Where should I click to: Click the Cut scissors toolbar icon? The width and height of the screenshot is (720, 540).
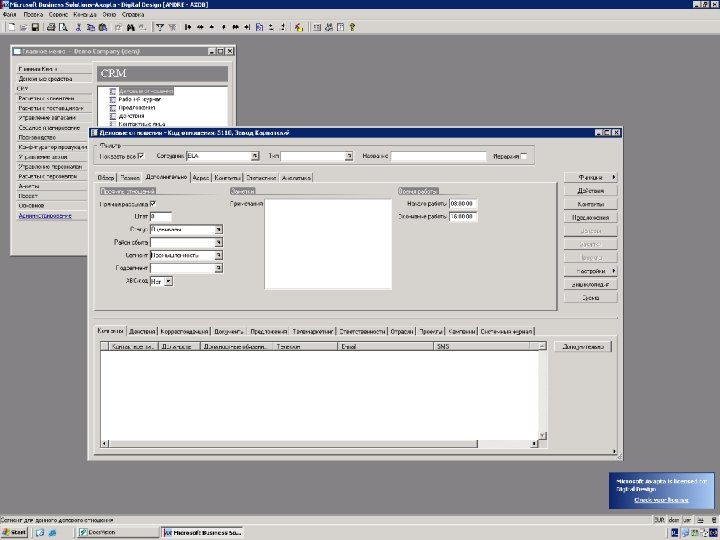79,28
